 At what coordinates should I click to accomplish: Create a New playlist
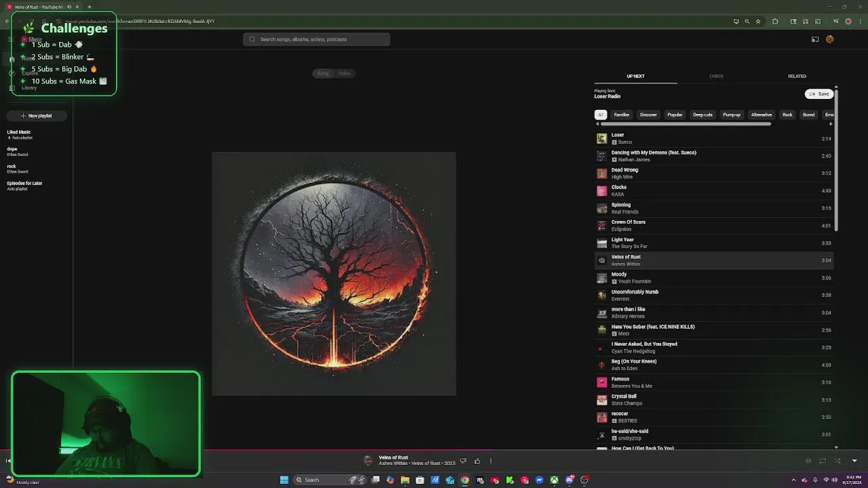coord(37,116)
